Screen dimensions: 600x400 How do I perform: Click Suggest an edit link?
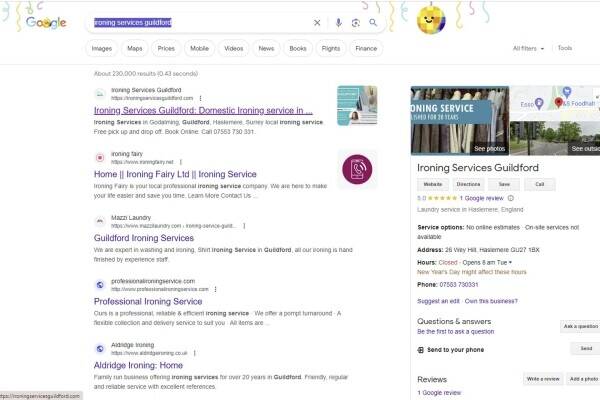[438, 301]
